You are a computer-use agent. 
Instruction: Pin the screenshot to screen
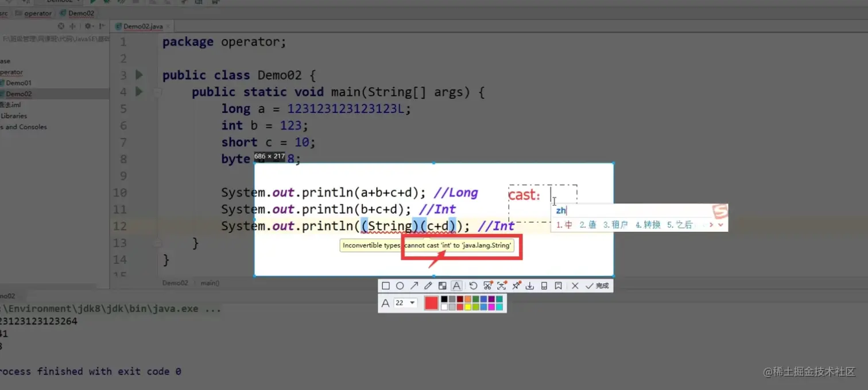point(516,285)
